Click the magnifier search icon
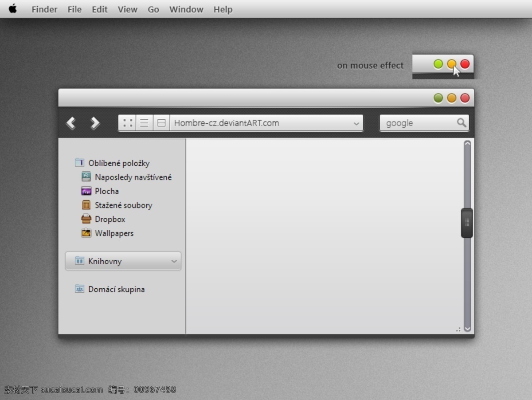 click(462, 122)
